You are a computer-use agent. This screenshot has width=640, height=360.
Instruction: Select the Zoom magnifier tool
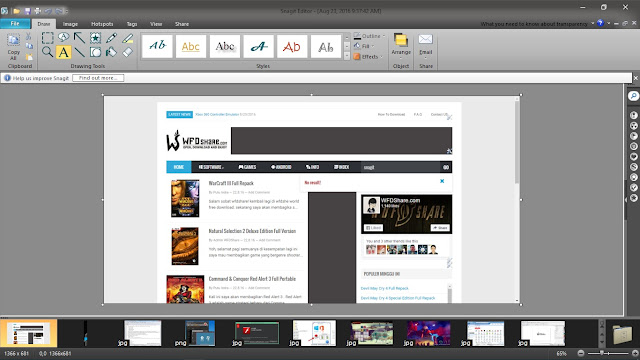pyautogui.click(x=47, y=52)
